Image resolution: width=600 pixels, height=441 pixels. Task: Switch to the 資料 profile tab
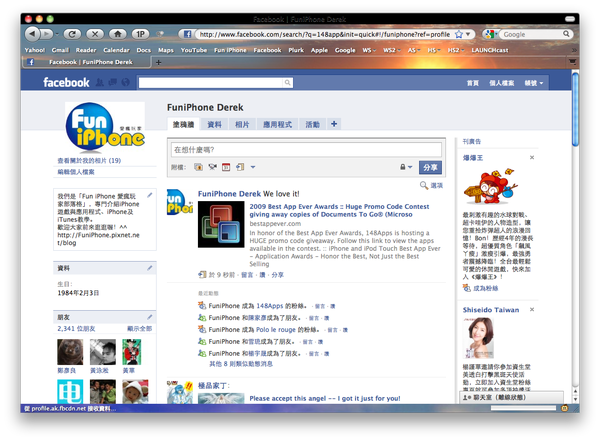point(214,124)
